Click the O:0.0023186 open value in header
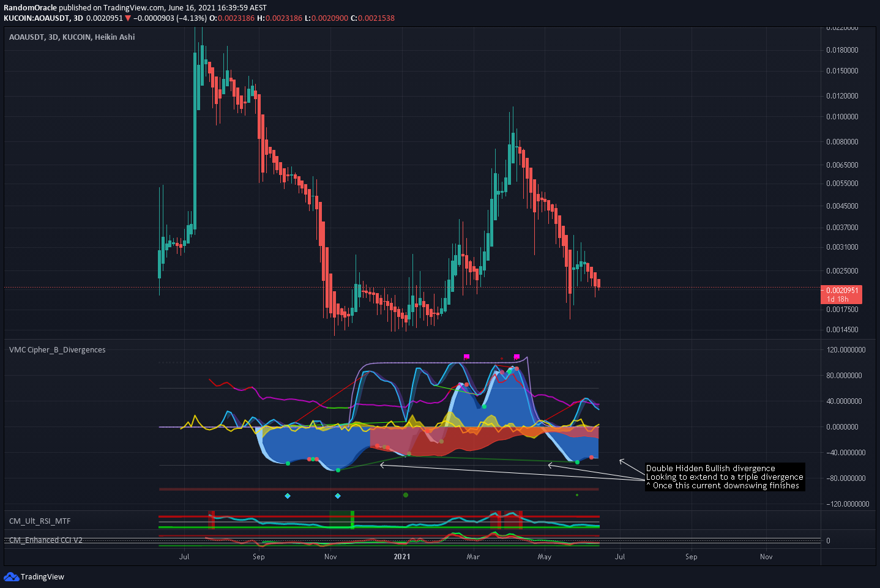 (x=232, y=18)
